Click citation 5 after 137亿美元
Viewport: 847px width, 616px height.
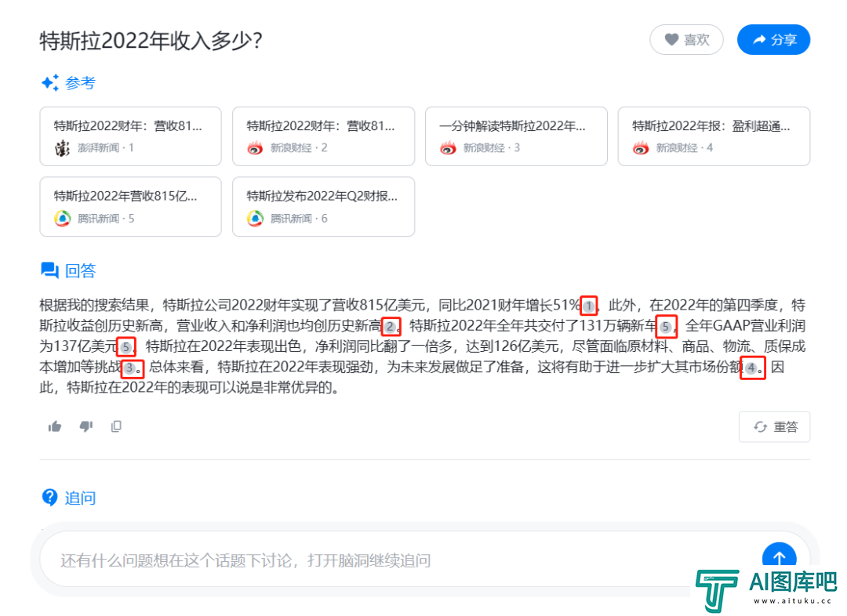coord(125,346)
